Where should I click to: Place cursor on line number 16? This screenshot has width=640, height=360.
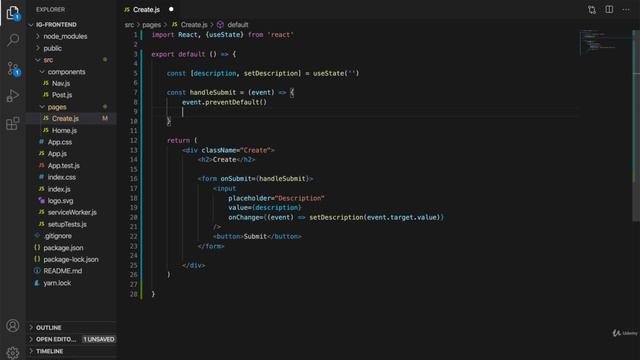point(133,179)
